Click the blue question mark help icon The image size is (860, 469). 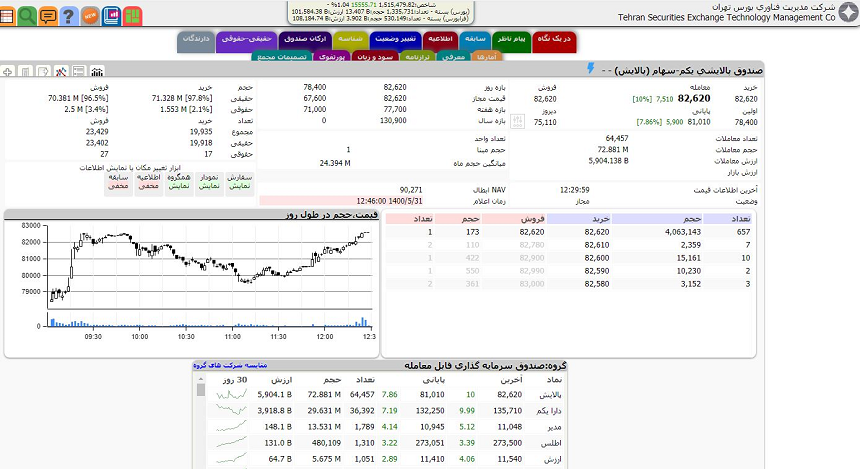point(68,16)
